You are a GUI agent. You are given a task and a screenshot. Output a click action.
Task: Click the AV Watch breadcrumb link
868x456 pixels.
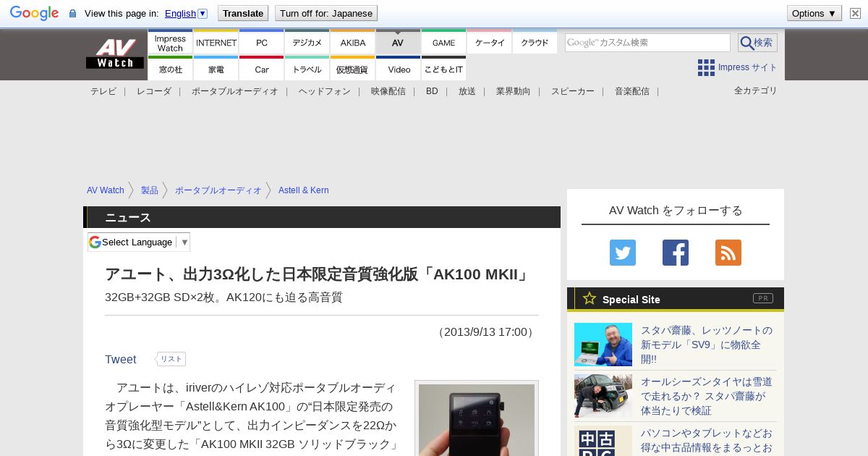[x=106, y=190]
